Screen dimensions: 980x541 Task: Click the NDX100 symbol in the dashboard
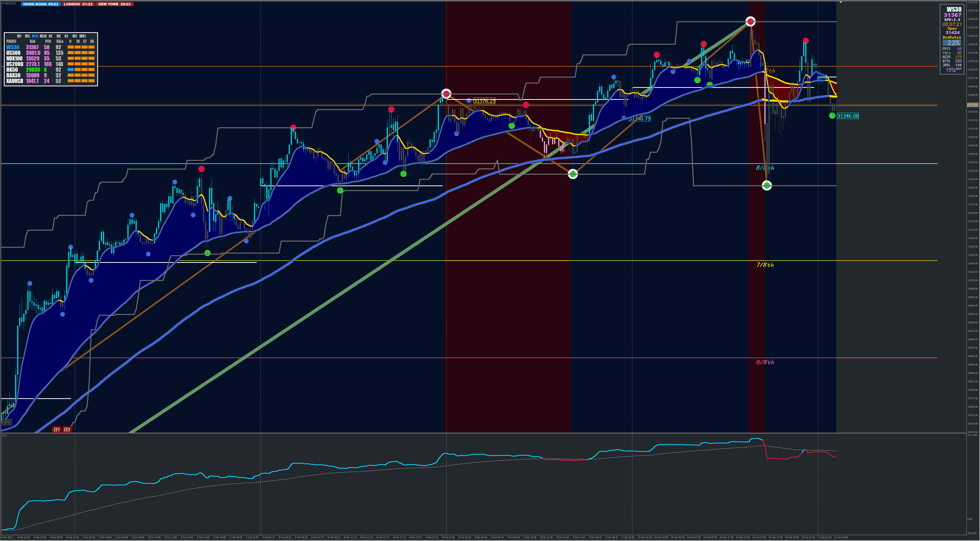pyautogui.click(x=14, y=59)
